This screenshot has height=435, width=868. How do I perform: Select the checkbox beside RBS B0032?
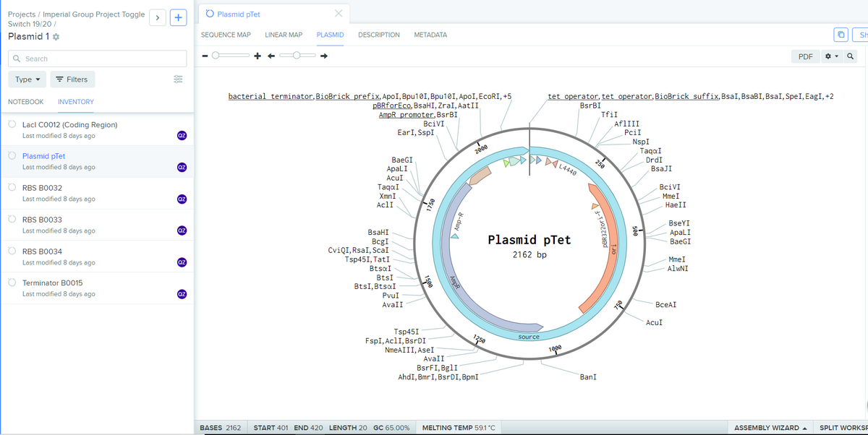[x=12, y=187]
